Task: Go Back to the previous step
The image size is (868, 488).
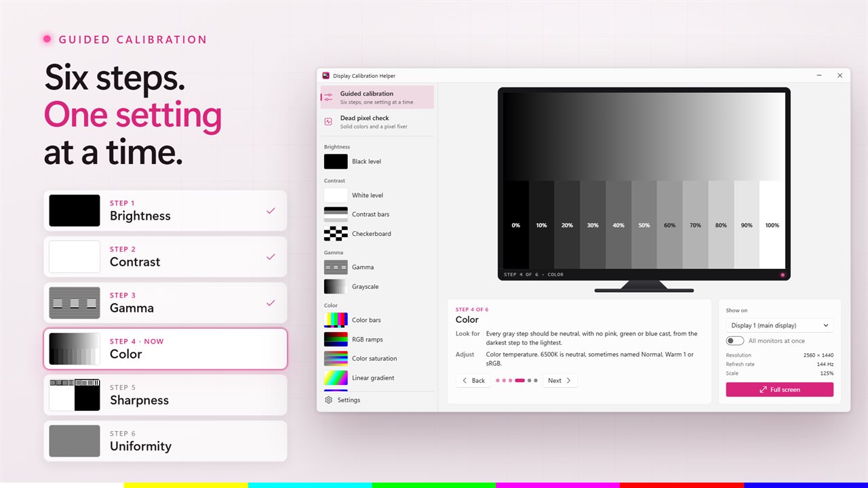Action: coord(473,380)
